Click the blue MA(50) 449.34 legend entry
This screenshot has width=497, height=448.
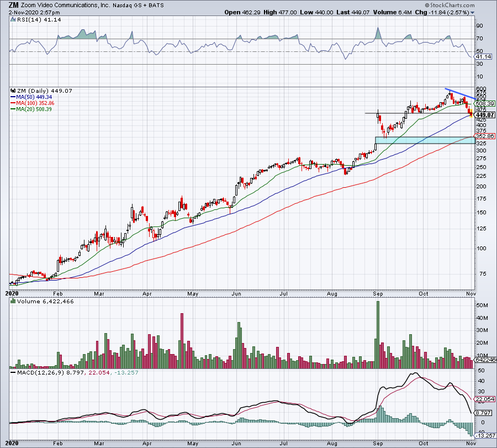tap(31, 97)
